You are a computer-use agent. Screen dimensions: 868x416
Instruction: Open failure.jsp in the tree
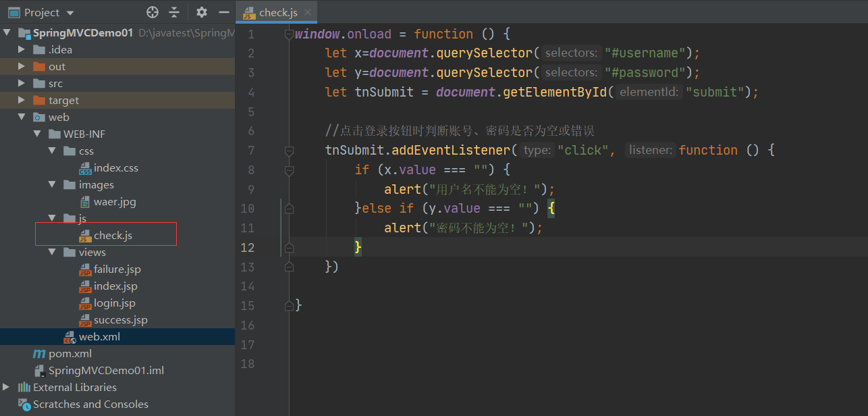[117, 269]
